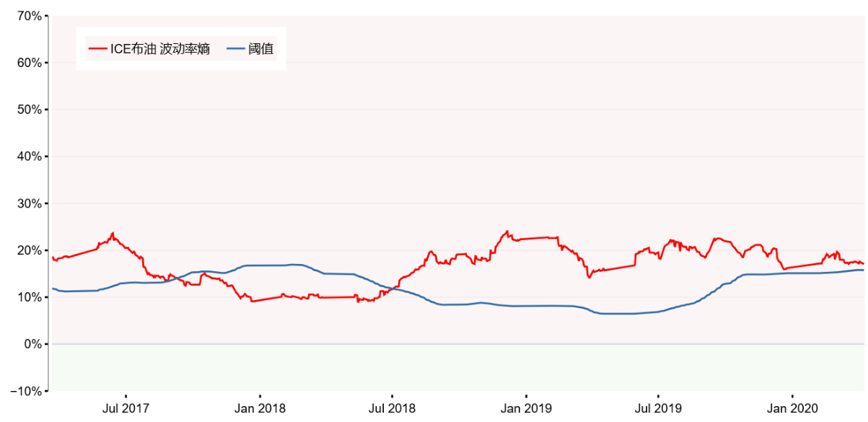Click the Jul 2018 x-axis label
This screenshot has height=422, width=868.
(392, 408)
